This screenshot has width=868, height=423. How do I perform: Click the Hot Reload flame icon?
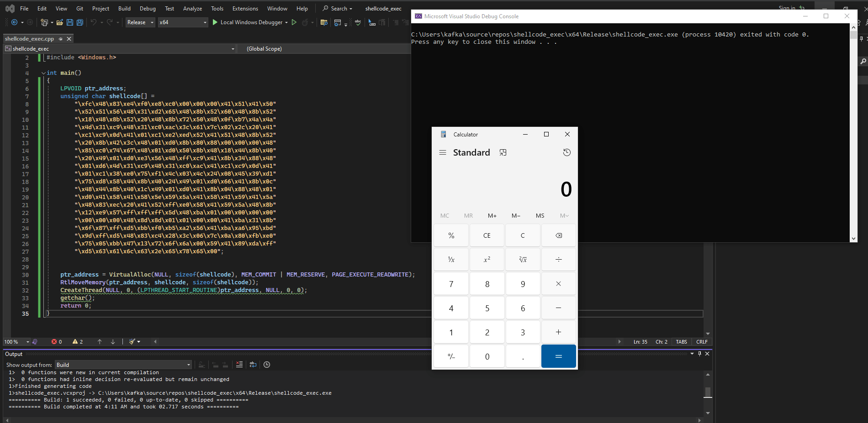click(305, 22)
